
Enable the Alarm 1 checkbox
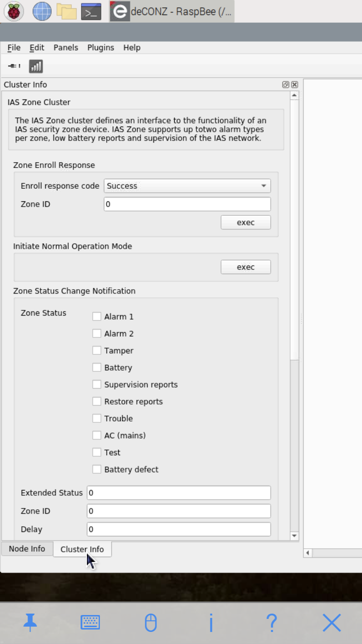click(x=97, y=317)
